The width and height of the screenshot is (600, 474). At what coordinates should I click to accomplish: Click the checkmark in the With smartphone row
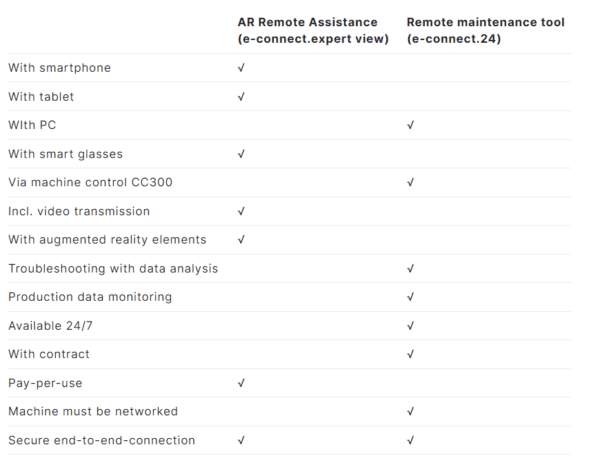(241, 68)
